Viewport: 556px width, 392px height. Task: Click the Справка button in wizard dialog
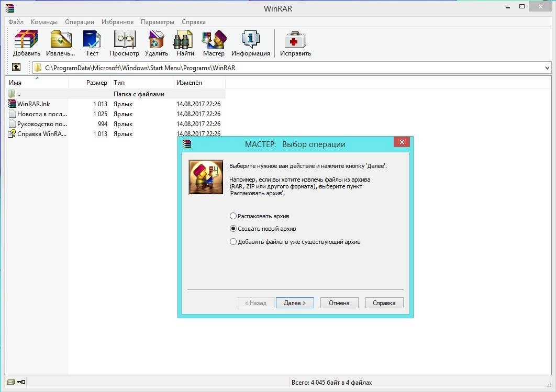[384, 303]
